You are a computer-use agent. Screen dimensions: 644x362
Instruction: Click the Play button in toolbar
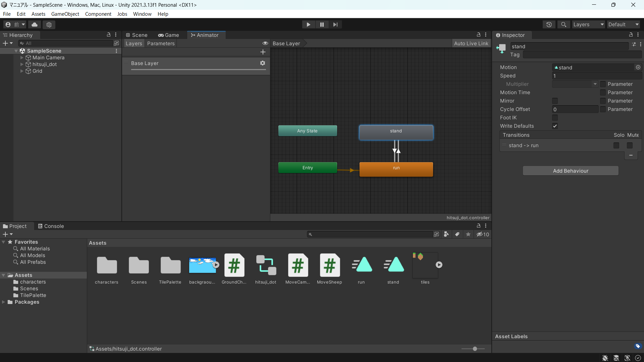(x=308, y=24)
